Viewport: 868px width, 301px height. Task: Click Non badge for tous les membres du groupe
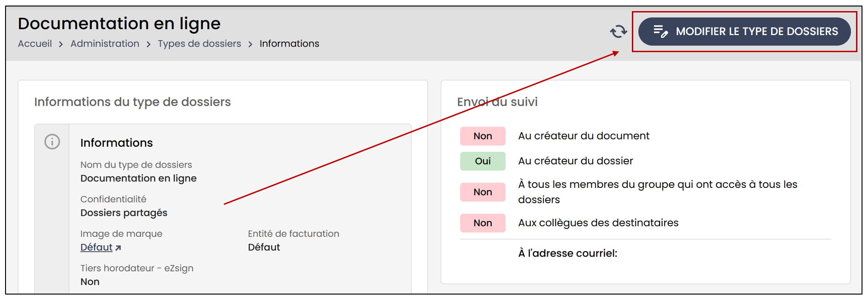point(482,192)
